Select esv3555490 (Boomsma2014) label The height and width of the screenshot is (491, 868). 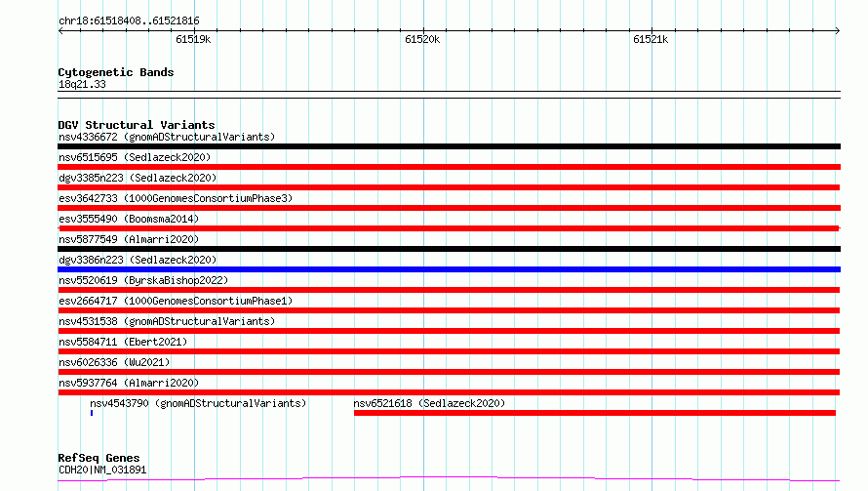pos(129,219)
